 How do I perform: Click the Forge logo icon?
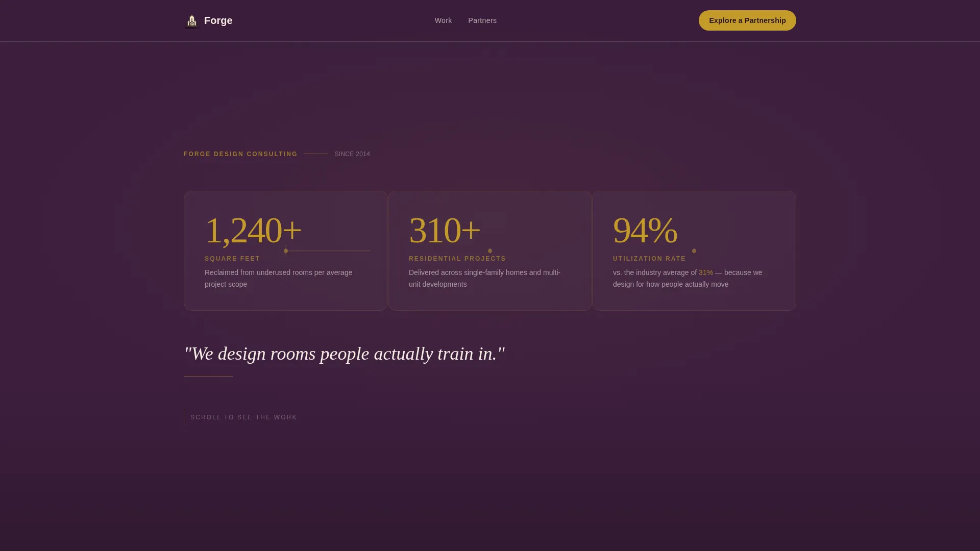click(191, 21)
